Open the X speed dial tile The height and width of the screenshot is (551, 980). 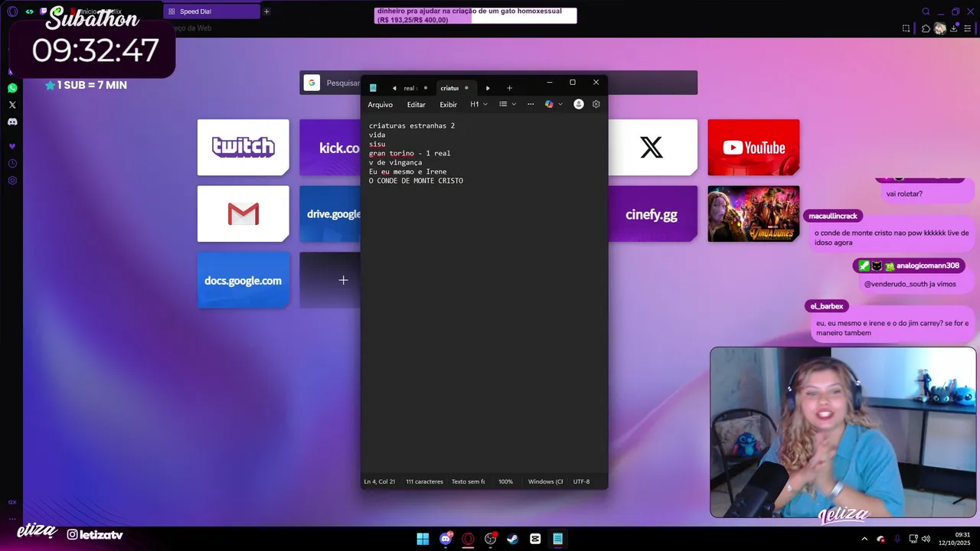652,147
